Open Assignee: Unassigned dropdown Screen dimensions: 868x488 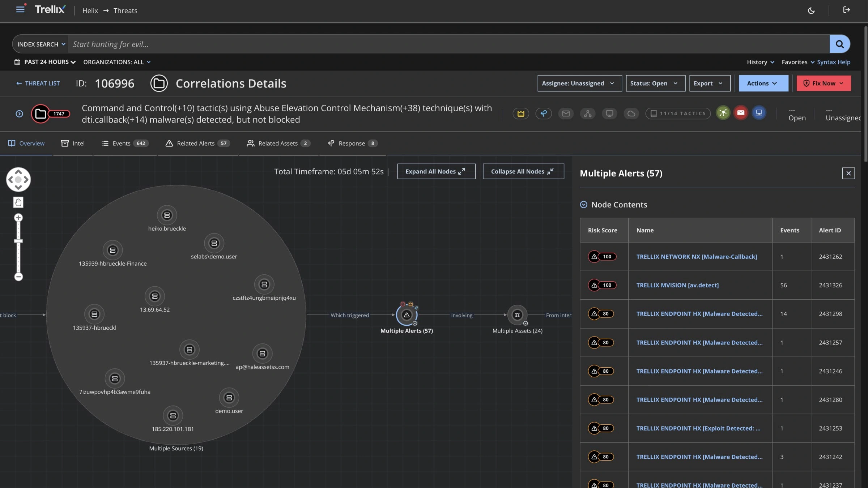point(579,83)
